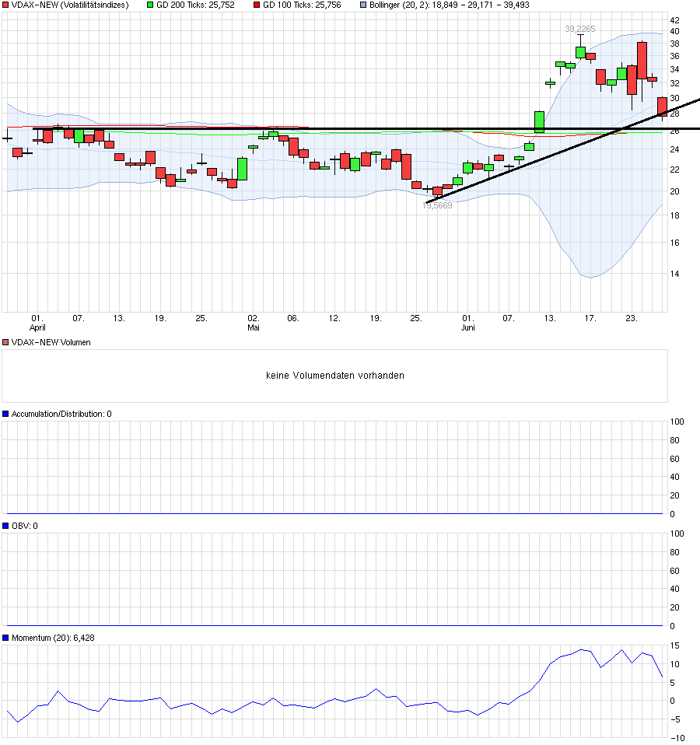700x745 pixels.
Task: Click the price axis value 32
Action: point(674,83)
